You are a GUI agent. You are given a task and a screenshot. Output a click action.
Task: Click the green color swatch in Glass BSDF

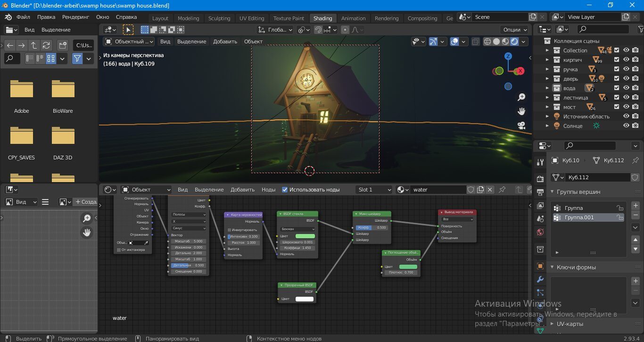tap(305, 236)
